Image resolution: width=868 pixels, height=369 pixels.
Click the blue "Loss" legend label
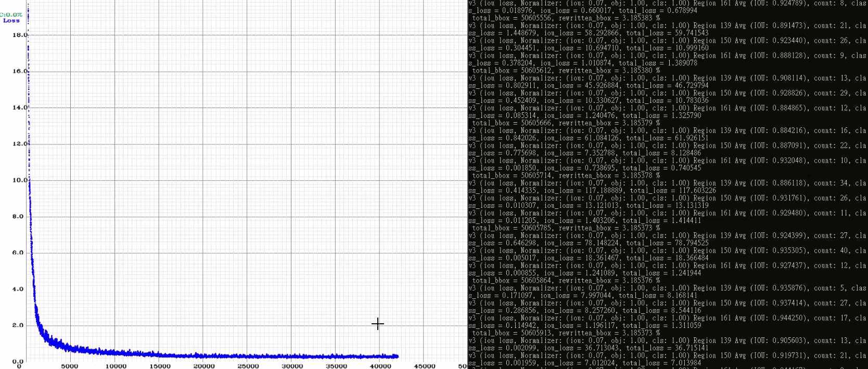pos(11,21)
